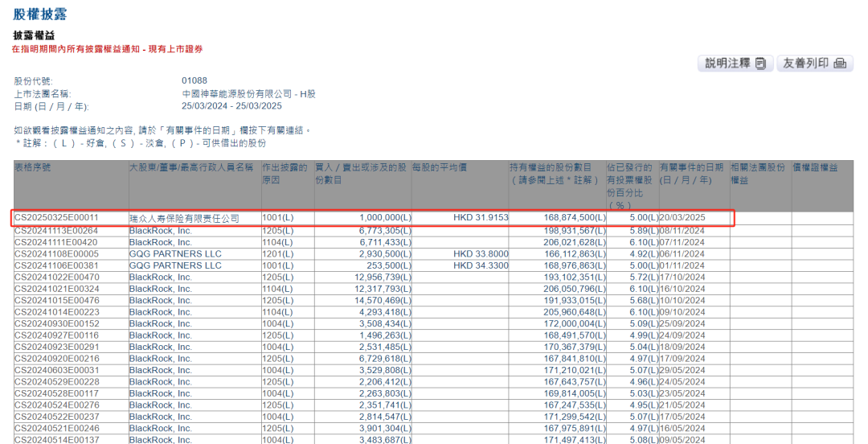Open event date link 29/05/2024
Viewport: 868px width, 444px height.
click(682, 370)
